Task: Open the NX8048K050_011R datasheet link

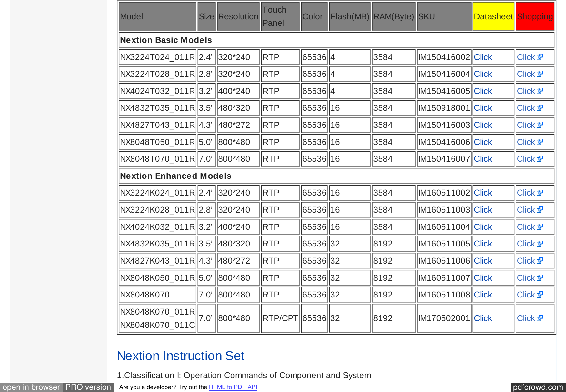Action: click(482, 277)
